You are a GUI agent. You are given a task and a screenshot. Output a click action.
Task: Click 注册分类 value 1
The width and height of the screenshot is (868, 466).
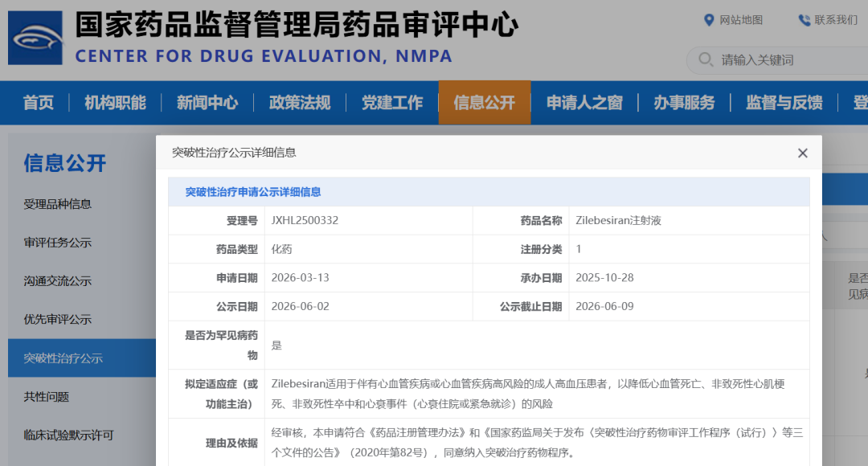tap(579, 249)
